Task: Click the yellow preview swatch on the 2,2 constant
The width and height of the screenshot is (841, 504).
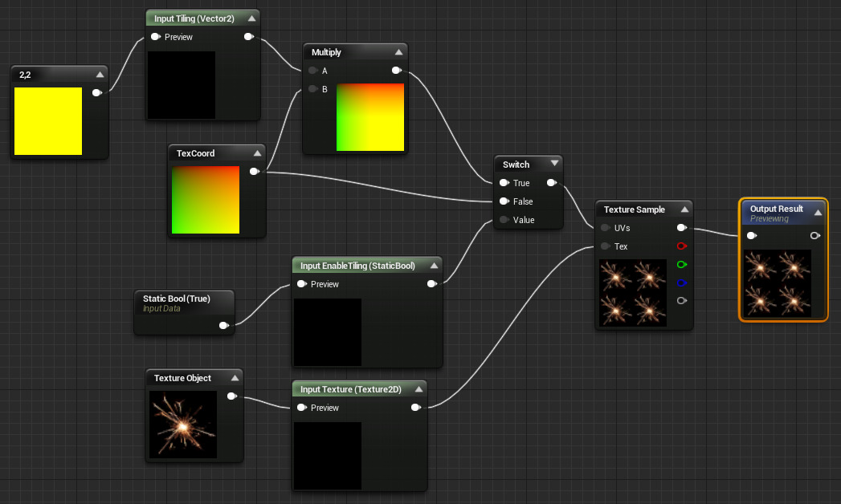Action: tap(48, 120)
